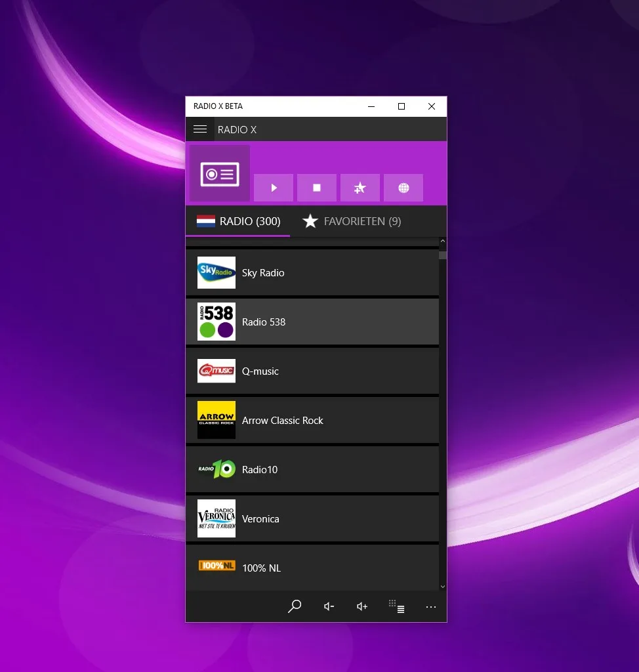
Task: Select Radio 538 in the list
Action: pos(312,322)
